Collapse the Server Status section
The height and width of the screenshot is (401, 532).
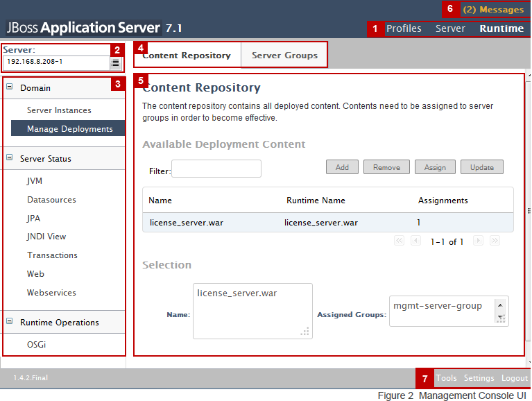[x=10, y=157]
